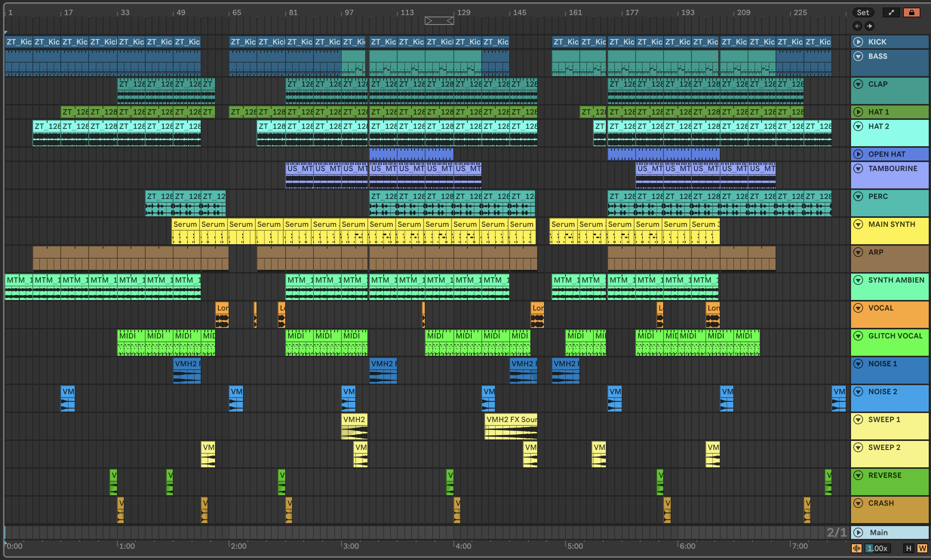Unfold the OPEN HAT track
The image size is (931, 560).
coord(858,155)
